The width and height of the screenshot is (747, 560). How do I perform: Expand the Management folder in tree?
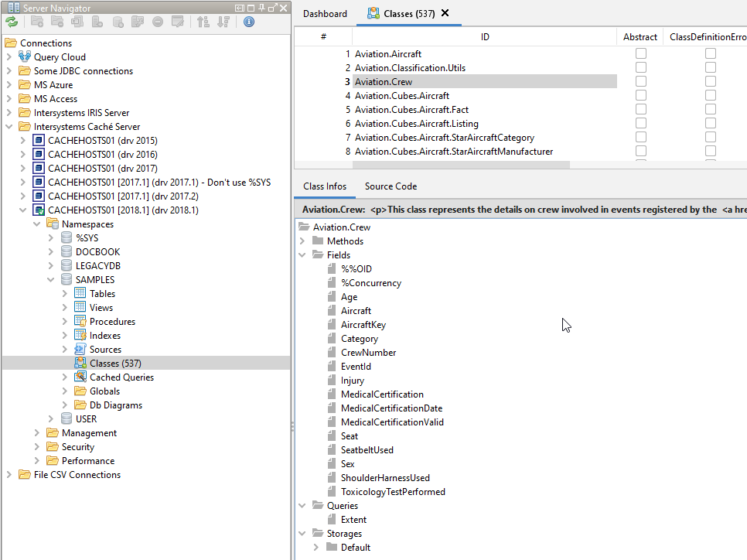37,433
